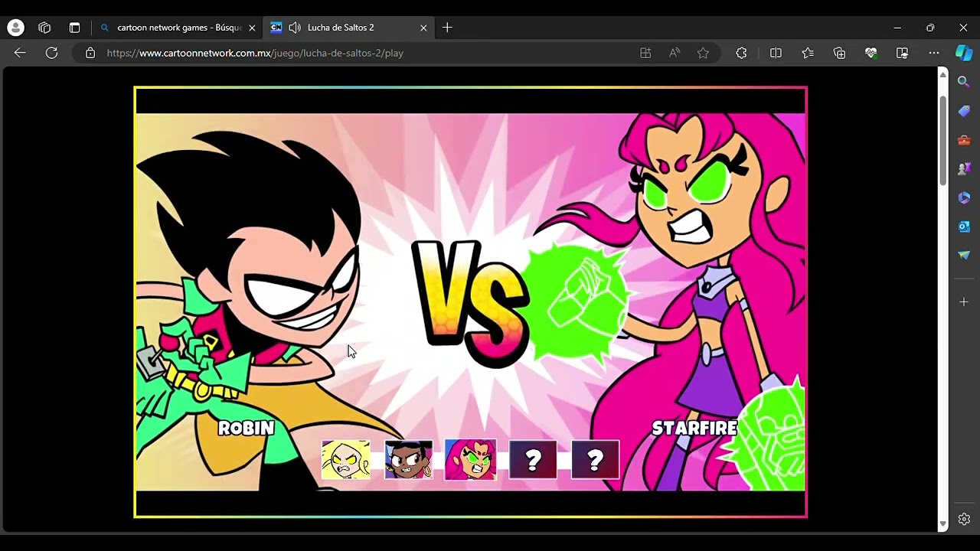This screenshot has width=980, height=551.
Task: Go back to the previous page
Action: 20,53
